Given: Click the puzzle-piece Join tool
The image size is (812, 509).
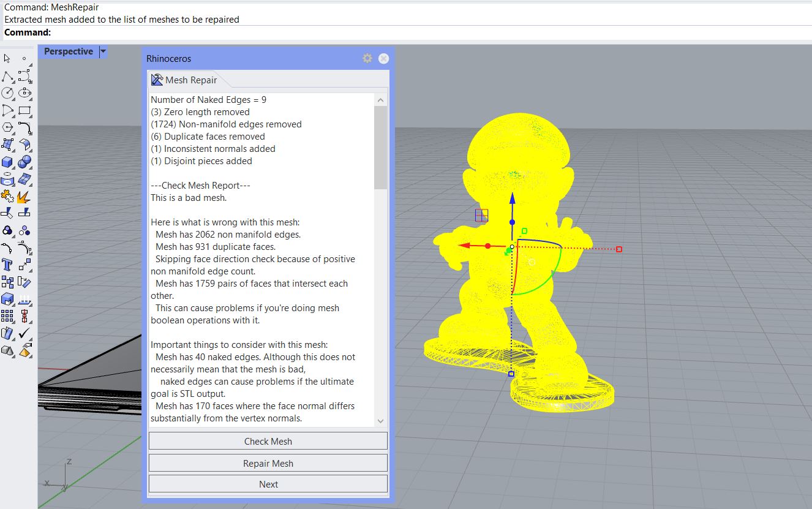Looking at the screenshot, I should point(7,197).
